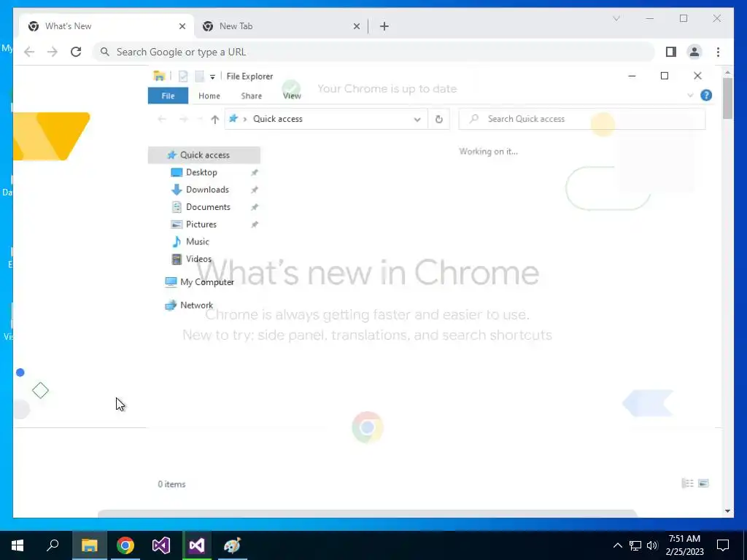This screenshot has width=747, height=560.
Task: Click the Properties quick toolbar icon
Action: 183,76
